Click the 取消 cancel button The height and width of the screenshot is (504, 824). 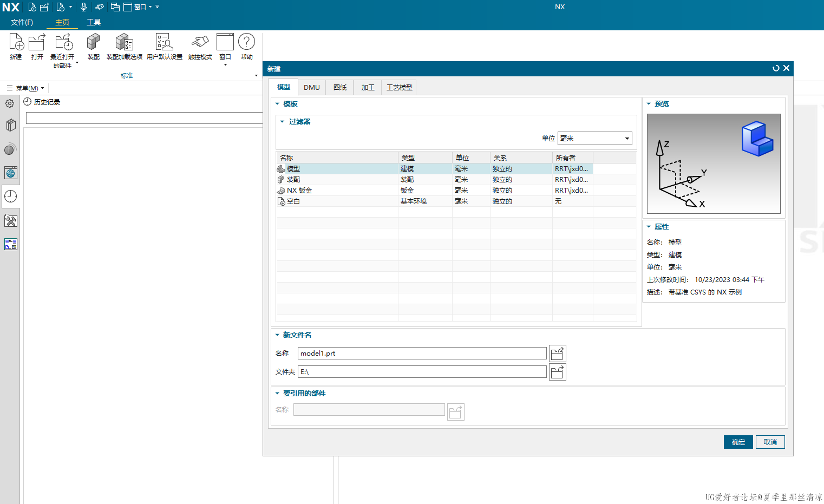[x=770, y=442]
